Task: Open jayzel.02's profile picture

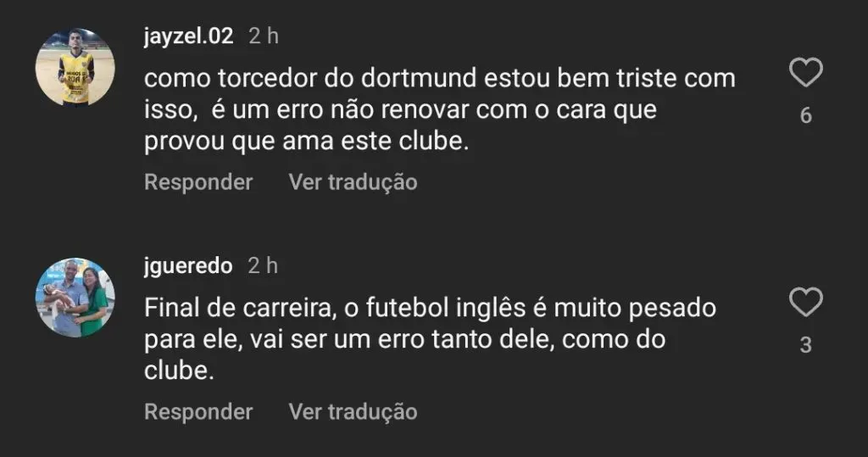Action: point(75,67)
